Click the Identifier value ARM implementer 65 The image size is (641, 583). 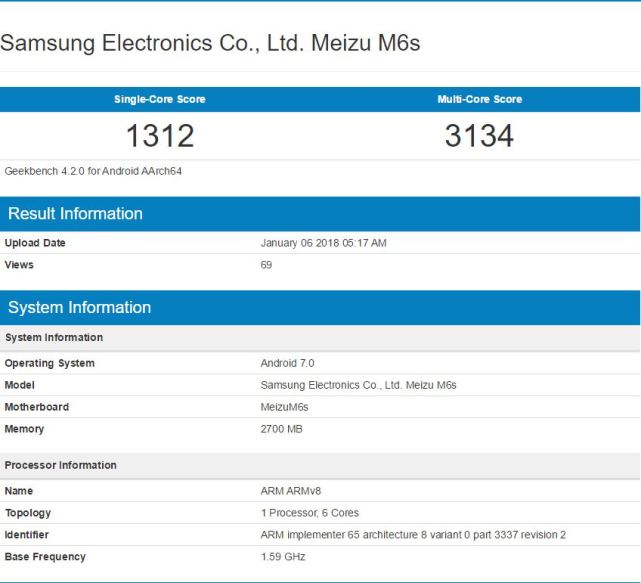pyautogui.click(x=413, y=535)
